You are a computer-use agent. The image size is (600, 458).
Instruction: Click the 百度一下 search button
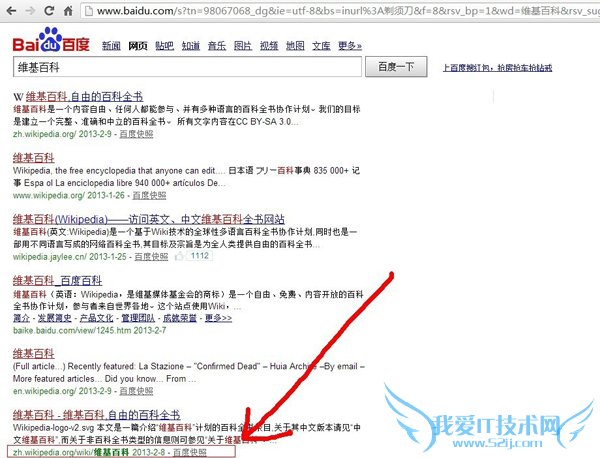pos(396,67)
